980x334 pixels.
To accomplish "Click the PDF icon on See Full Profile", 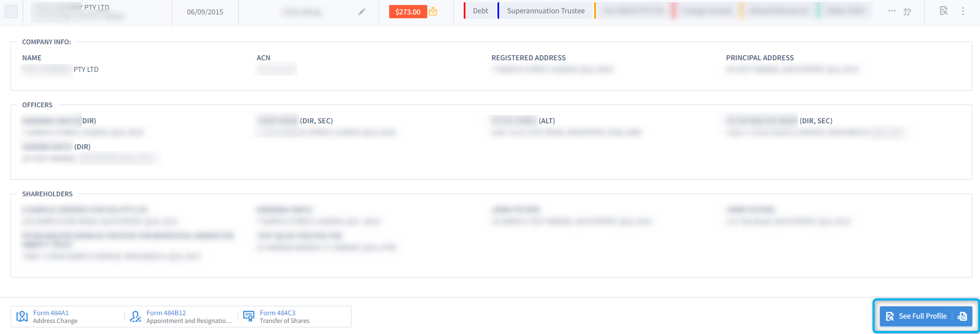I will [962, 316].
